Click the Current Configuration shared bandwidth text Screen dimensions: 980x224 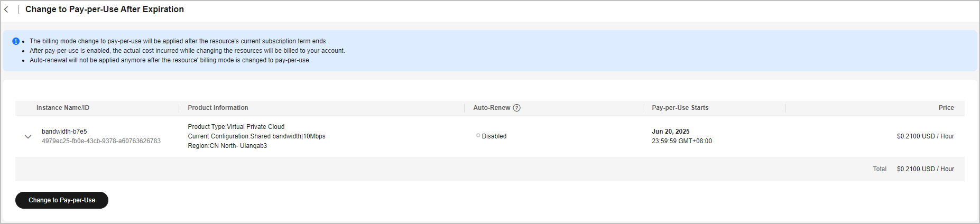256,136
